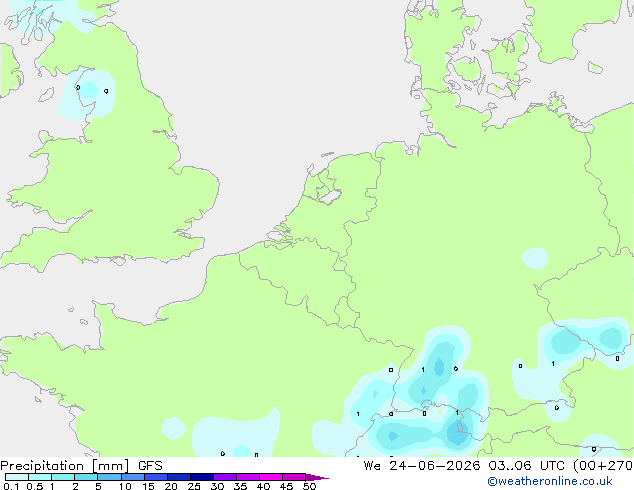634x490 pixels.
Task: Select the 10–15 mm legend color band
Action: (x=133, y=477)
